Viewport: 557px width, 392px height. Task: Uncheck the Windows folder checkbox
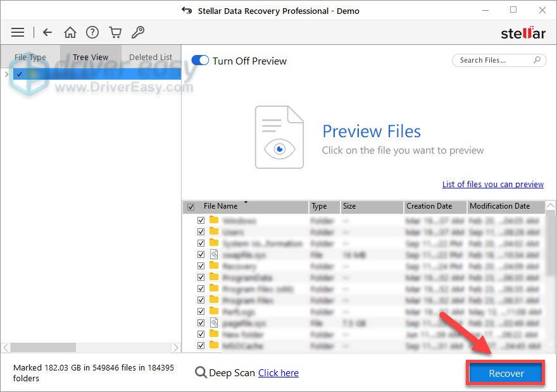point(201,220)
